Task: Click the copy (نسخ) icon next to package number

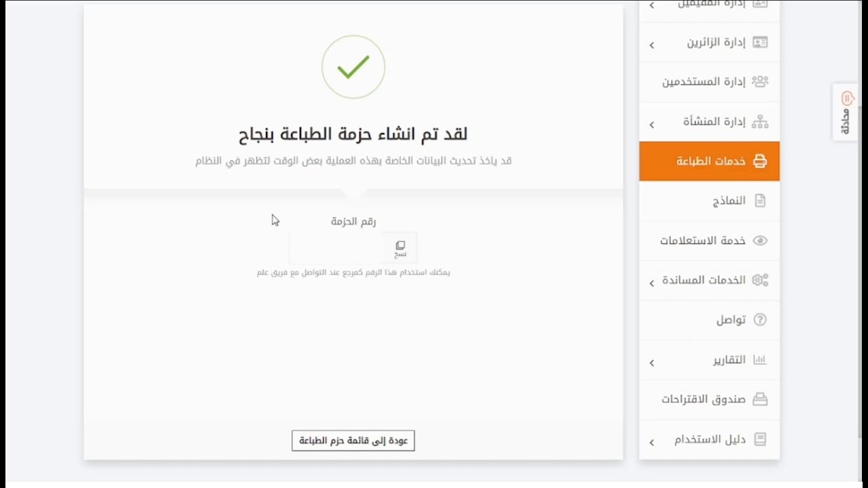Action: pyautogui.click(x=400, y=249)
